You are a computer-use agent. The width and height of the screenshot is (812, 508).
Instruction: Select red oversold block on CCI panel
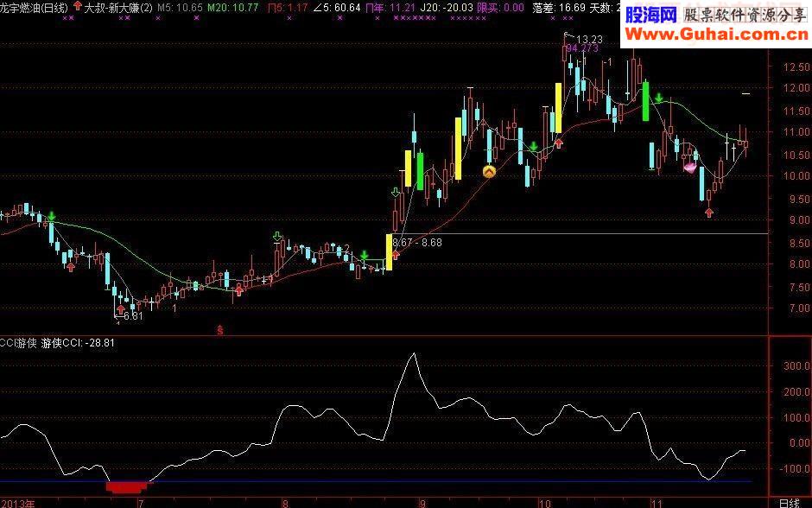[x=129, y=486]
